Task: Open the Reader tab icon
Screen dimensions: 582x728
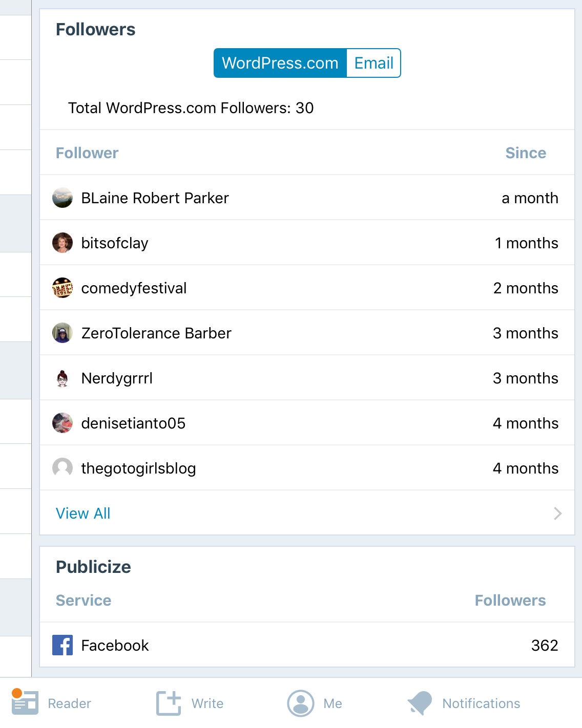Action: click(x=25, y=702)
